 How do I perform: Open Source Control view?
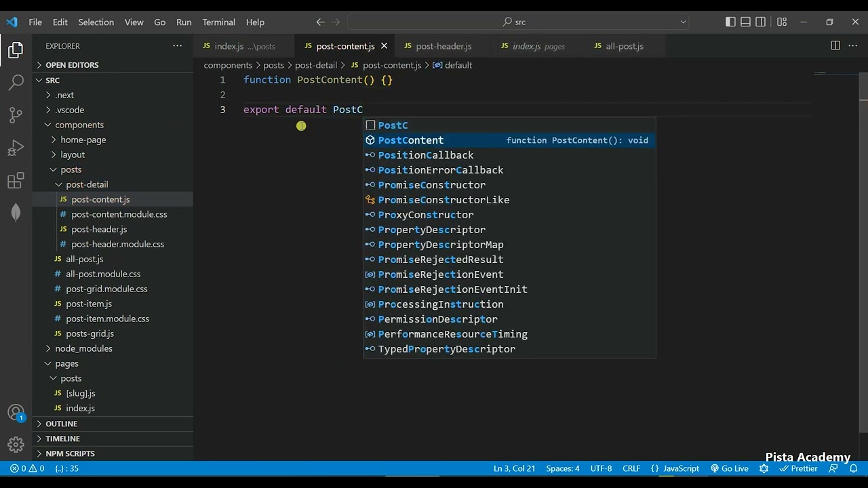[16, 115]
